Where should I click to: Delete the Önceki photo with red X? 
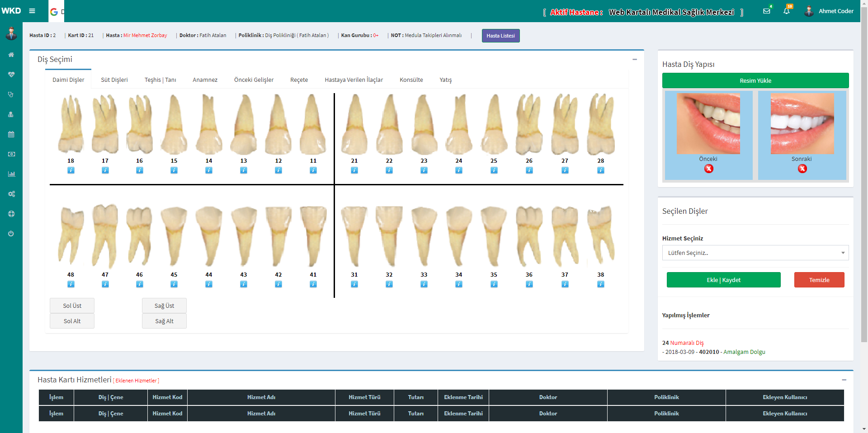pyautogui.click(x=708, y=169)
